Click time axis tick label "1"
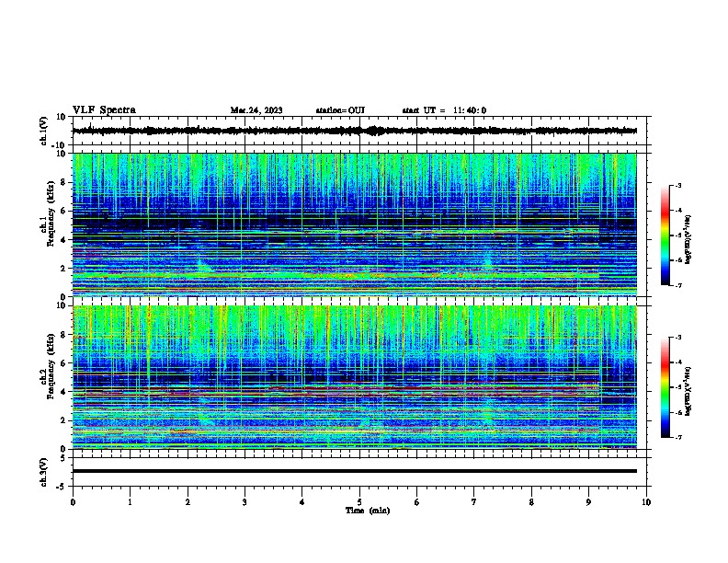728x563 pixels. pyautogui.click(x=130, y=502)
